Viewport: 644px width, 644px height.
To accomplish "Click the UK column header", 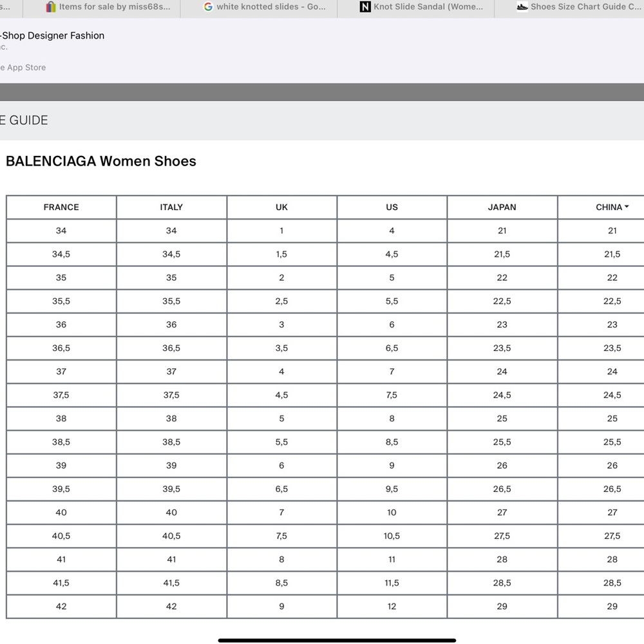I will point(281,207).
